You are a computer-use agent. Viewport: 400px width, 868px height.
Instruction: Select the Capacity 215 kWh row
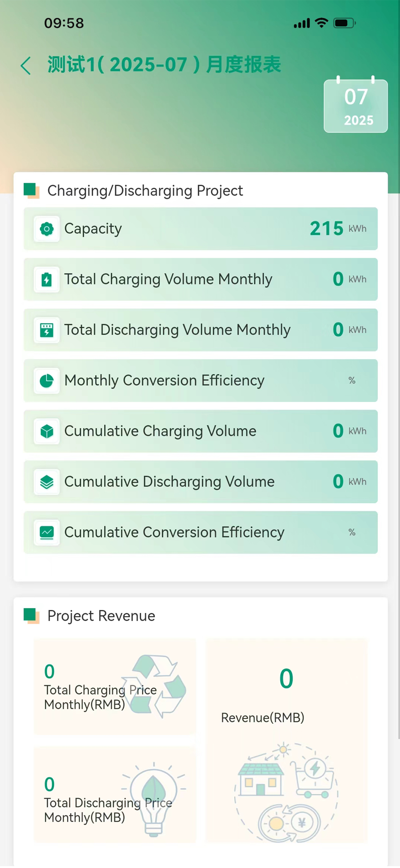[x=201, y=229]
